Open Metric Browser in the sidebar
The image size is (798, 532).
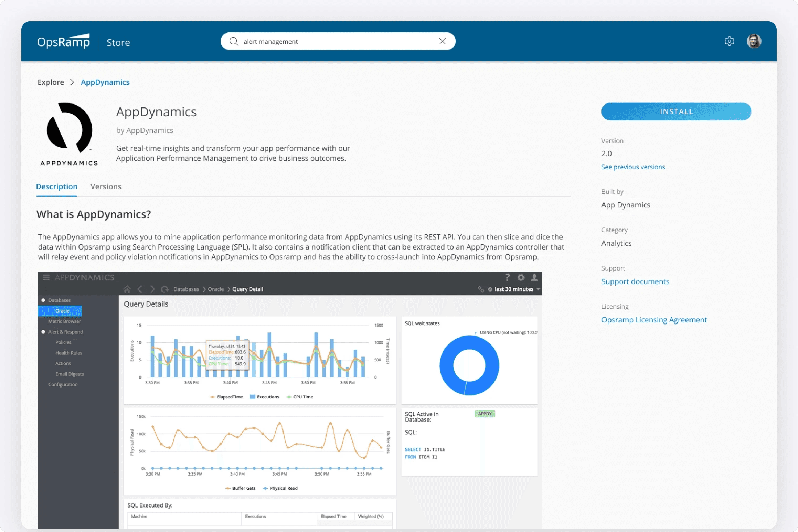(x=64, y=321)
